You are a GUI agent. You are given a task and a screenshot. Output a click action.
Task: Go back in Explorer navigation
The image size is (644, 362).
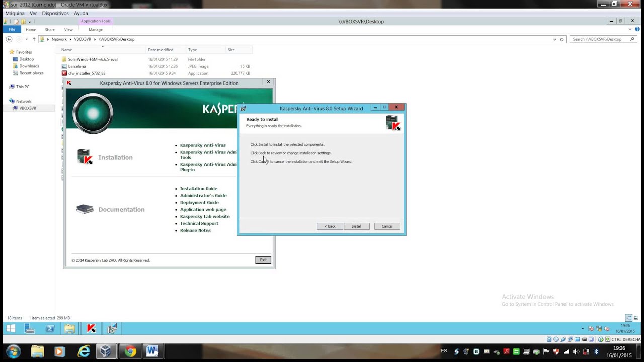pyautogui.click(x=9, y=39)
